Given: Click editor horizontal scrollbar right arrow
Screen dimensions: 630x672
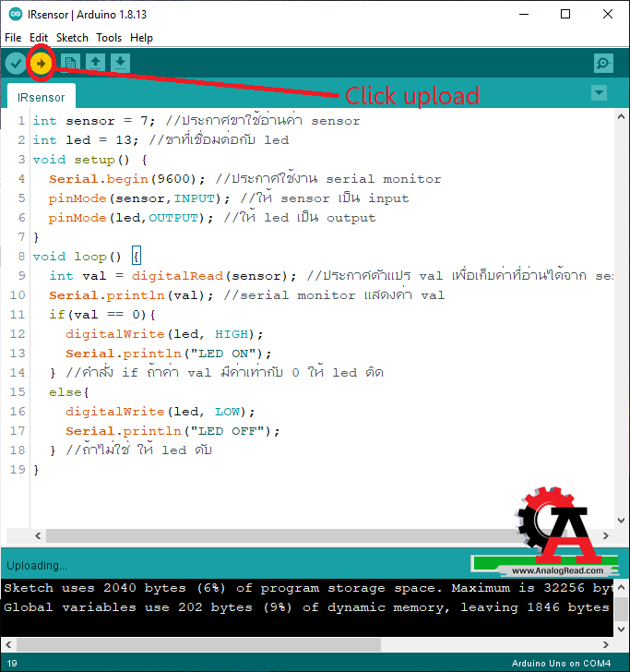Looking at the screenshot, I should 606,535.
